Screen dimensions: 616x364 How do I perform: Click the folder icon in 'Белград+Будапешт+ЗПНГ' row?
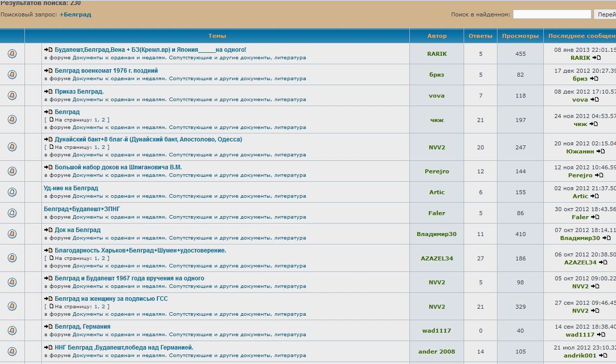tap(12, 213)
